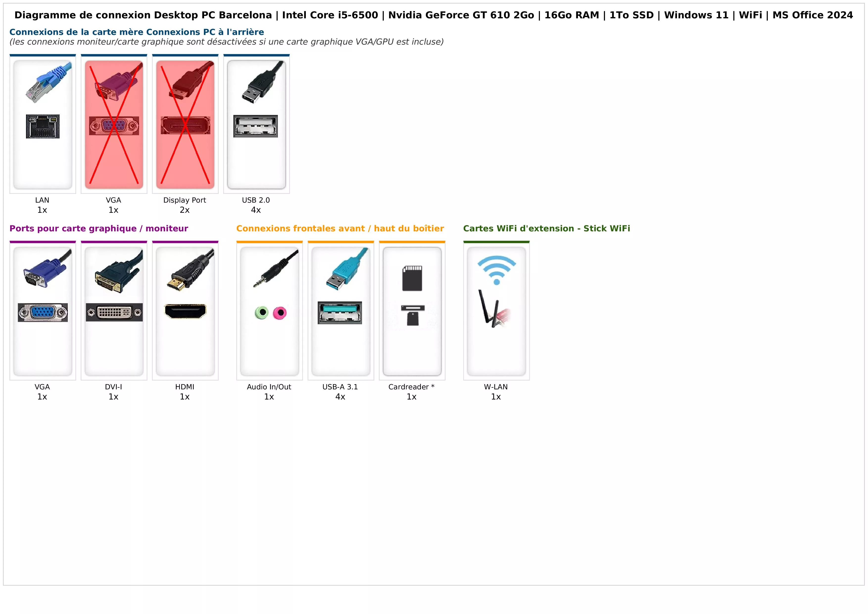
Task: Click the green and pink audio jacks
Action: click(x=271, y=313)
